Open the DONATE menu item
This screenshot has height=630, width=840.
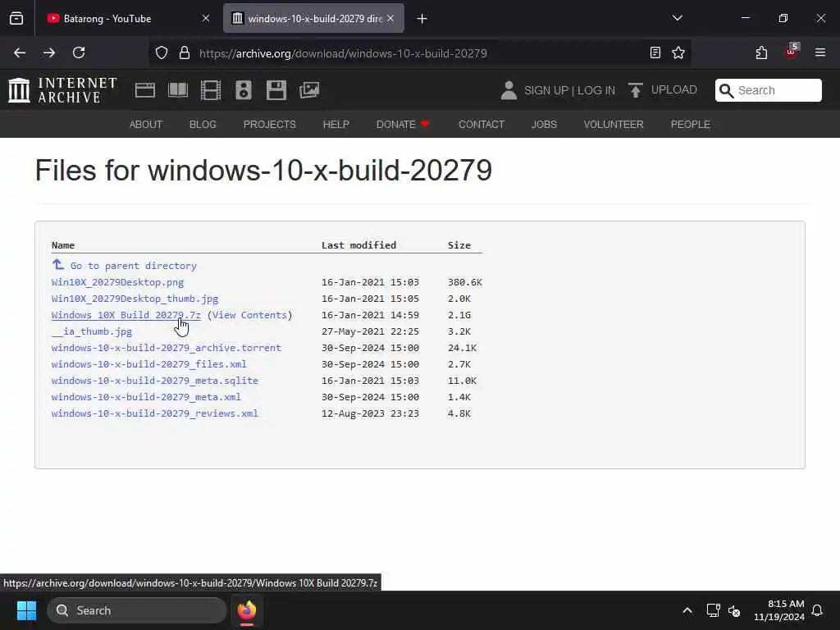pos(403,125)
